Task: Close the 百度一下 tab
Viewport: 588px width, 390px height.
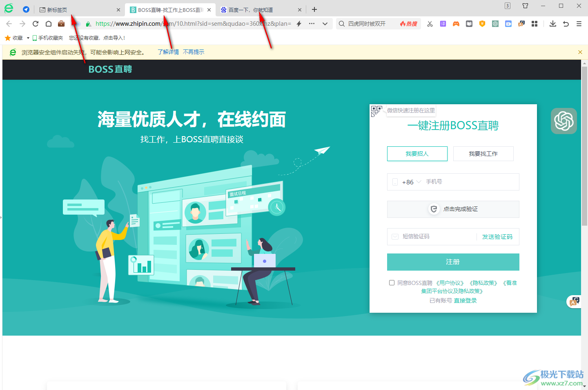Action: (x=300, y=10)
